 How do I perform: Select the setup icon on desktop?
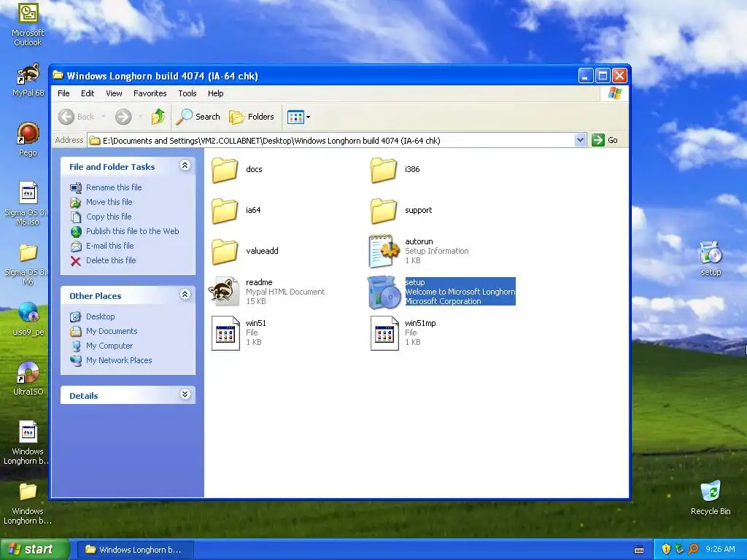point(711,259)
